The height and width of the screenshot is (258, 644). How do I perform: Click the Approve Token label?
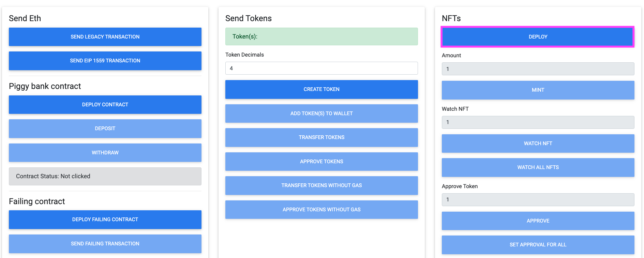click(460, 186)
